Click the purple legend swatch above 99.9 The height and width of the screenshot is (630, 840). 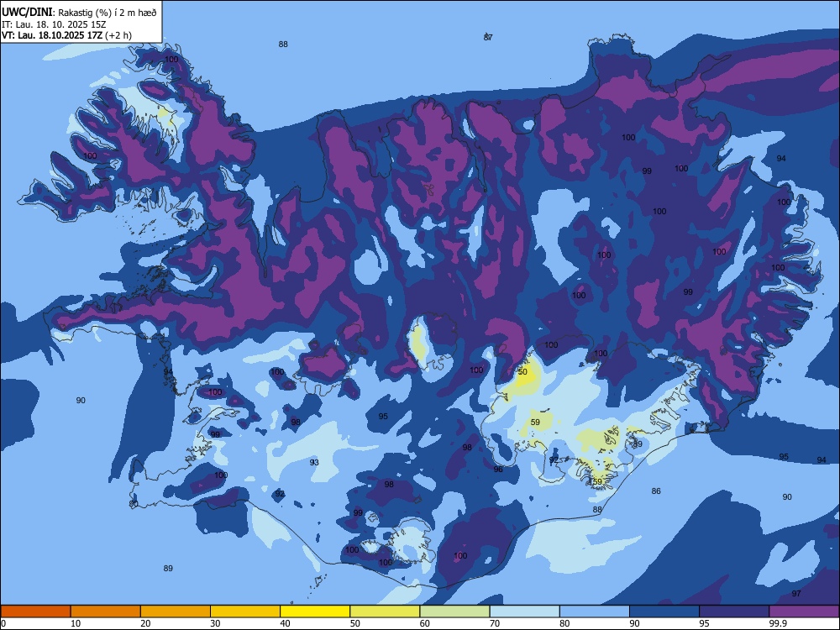pos(804,612)
